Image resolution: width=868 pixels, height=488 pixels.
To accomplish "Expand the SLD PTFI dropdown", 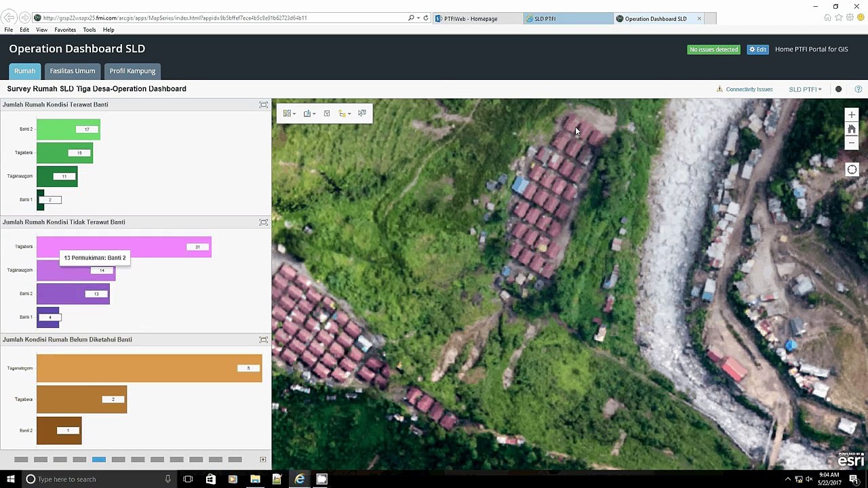I will pyautogui.click(x=805, y=89).
